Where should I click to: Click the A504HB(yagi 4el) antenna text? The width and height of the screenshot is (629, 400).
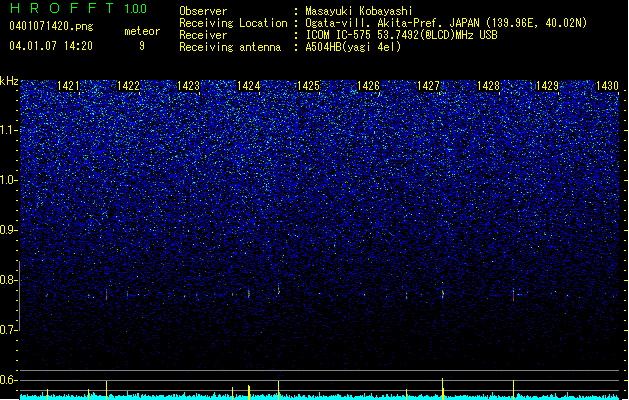[x=353, y=47]
